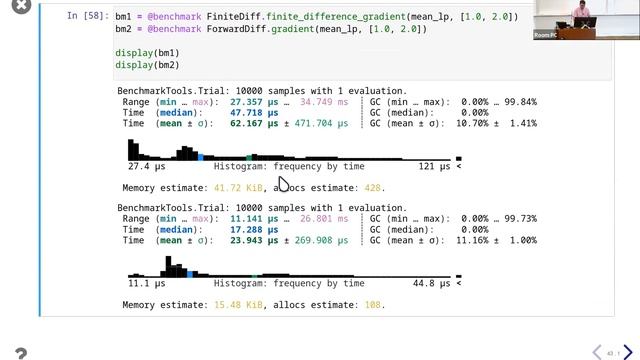Click the 27.4 μs histogram axis label
The height and width of the screenshot is (360, 640).
click(147, 166)
